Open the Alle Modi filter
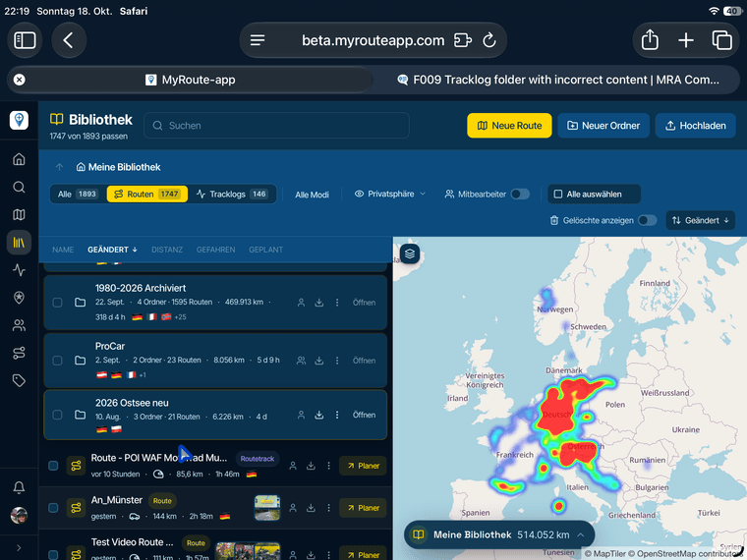This screenshot has height=560, width=747. coord(312,195)
